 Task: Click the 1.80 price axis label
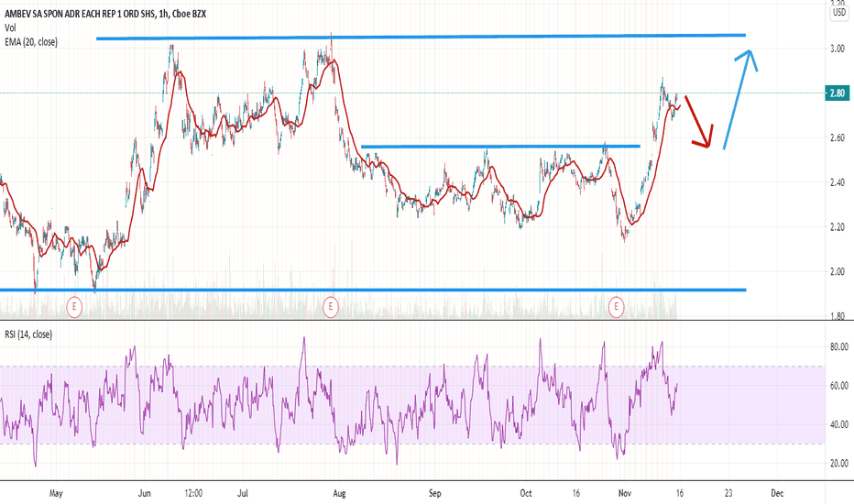838,316
